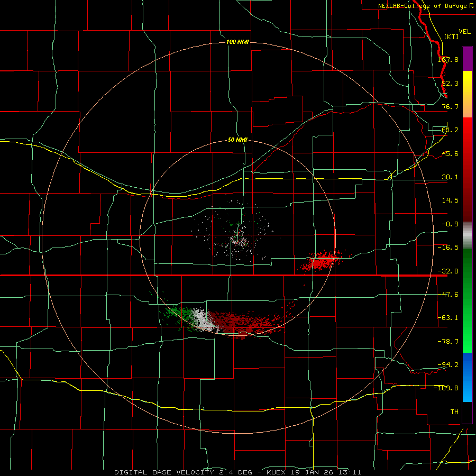Select the -94.2 legend value
Image resolution: width=476 pixels, height=476 pixels.
point(448,364)
